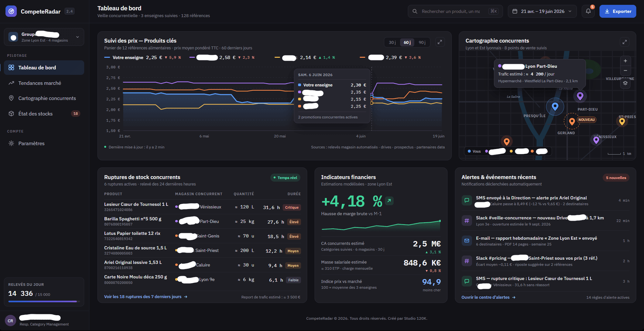Click the Exporter button
644x331 pixels.
click(x=618, y=11)
